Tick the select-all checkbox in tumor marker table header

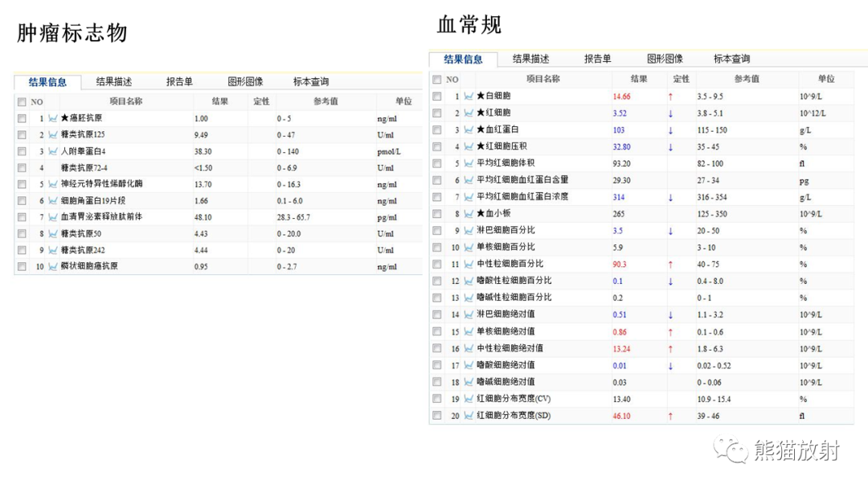tap(22, 102)
